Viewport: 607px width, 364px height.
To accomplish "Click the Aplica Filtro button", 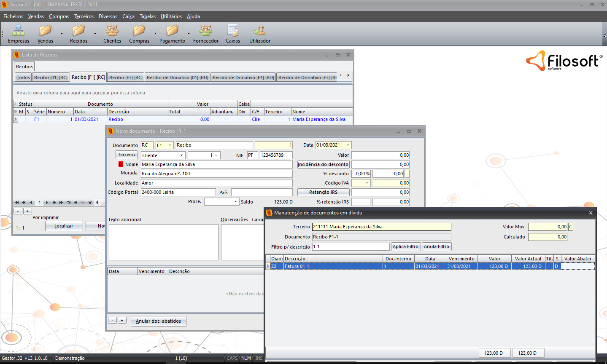I will [x=405, y=247].
